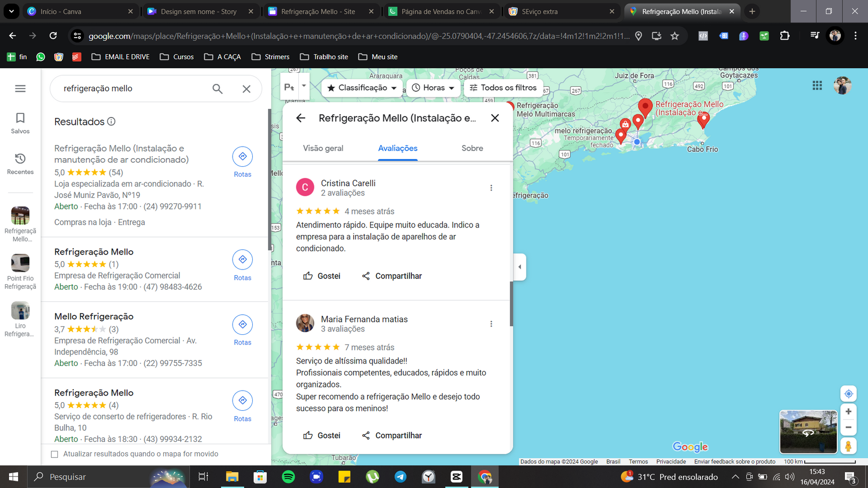868x488 pixels.
Task: Open A CAÇA bookmark folder
Action: tap(223, 57)
